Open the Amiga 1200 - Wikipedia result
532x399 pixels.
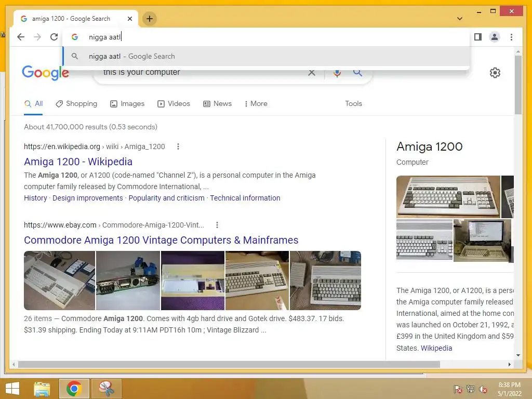point(78,162)
